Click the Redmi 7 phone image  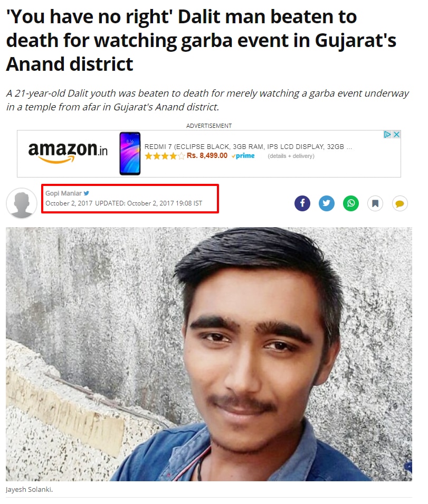click(130, 153)
